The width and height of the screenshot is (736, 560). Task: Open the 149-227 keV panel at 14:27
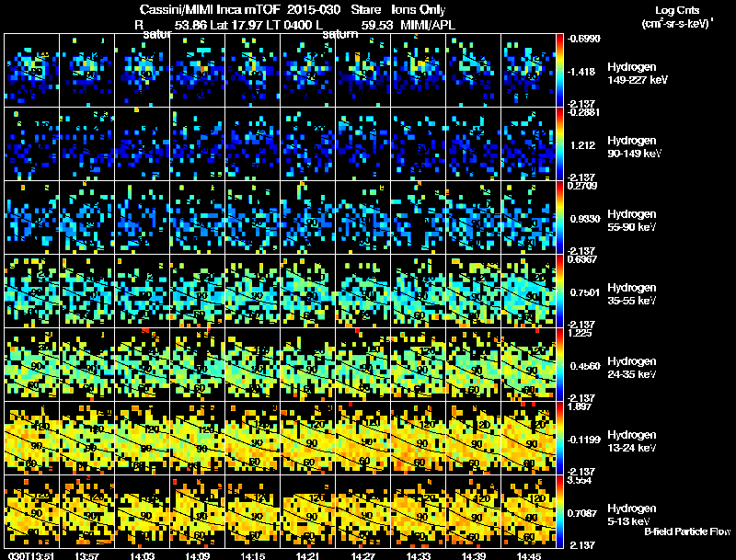pos(363,70)
